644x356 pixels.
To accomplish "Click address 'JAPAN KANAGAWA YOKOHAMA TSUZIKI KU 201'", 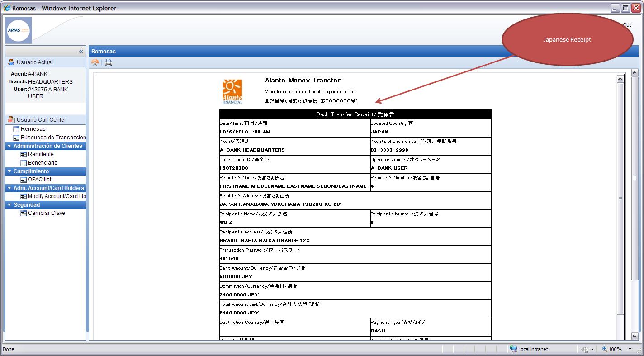I will [281, 204].
